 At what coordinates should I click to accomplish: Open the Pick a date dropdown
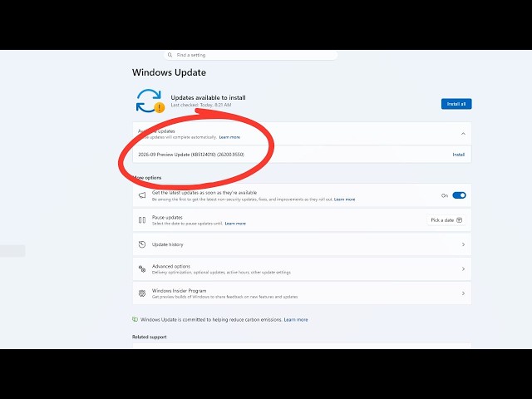point(446,220)
